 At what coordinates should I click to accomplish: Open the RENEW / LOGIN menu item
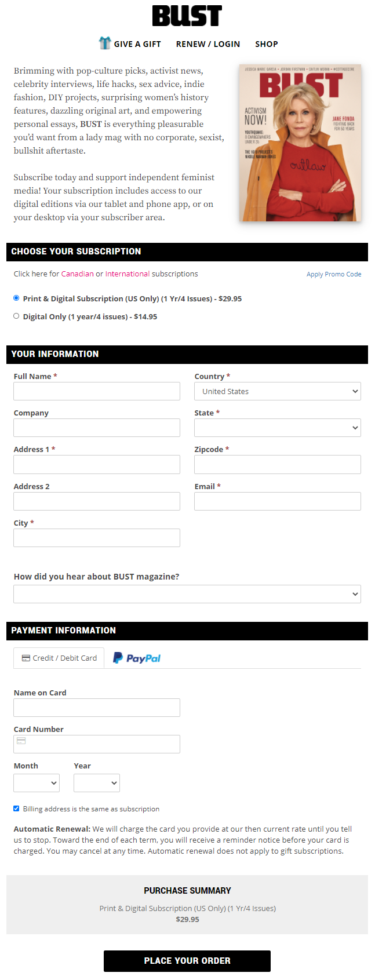click(x=207, y=44)
